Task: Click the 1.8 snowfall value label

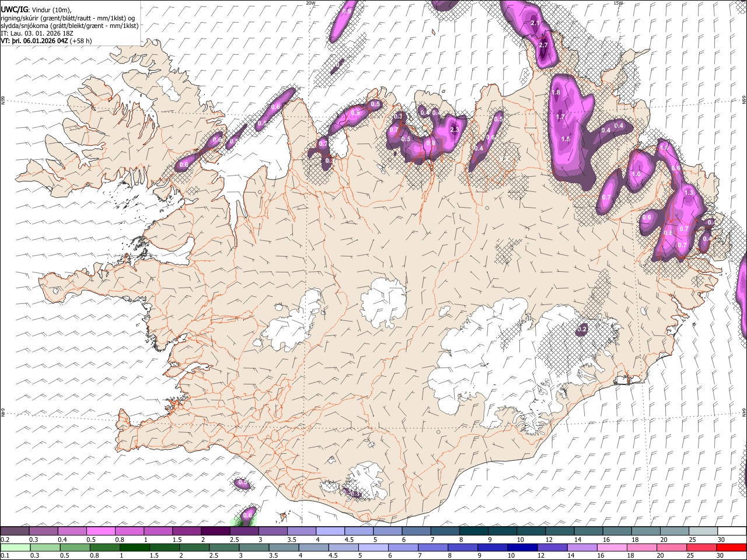Action: coord(556,93)
